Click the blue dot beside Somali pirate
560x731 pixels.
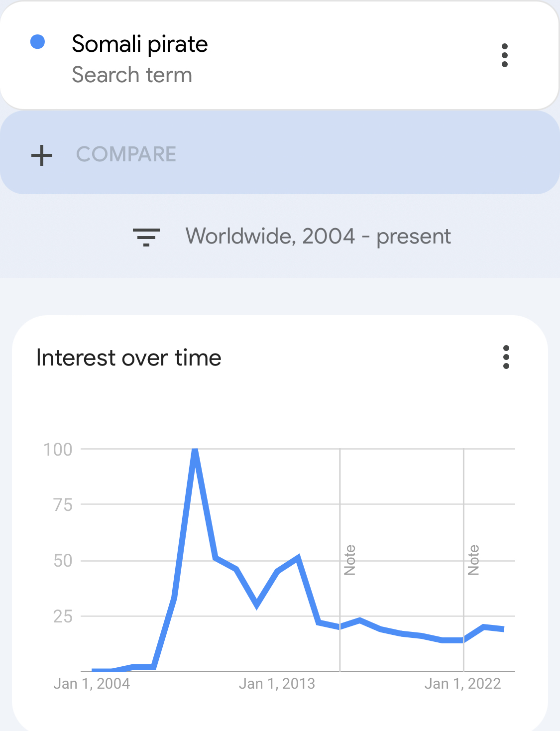point(38,42)
